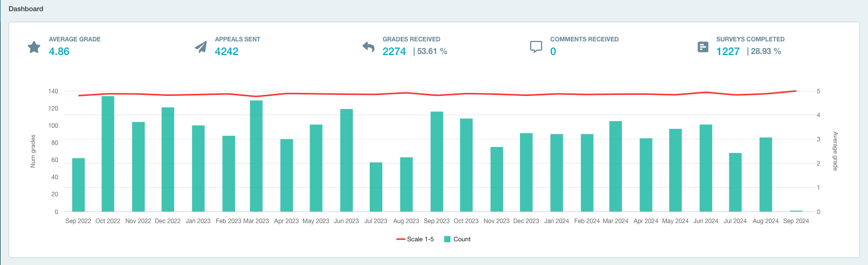The height and width of the screenshot is (265, 868).
Task: Toggle the Scale 1-5 legend series
Action: pyautogui.click(x=420, y=239)
